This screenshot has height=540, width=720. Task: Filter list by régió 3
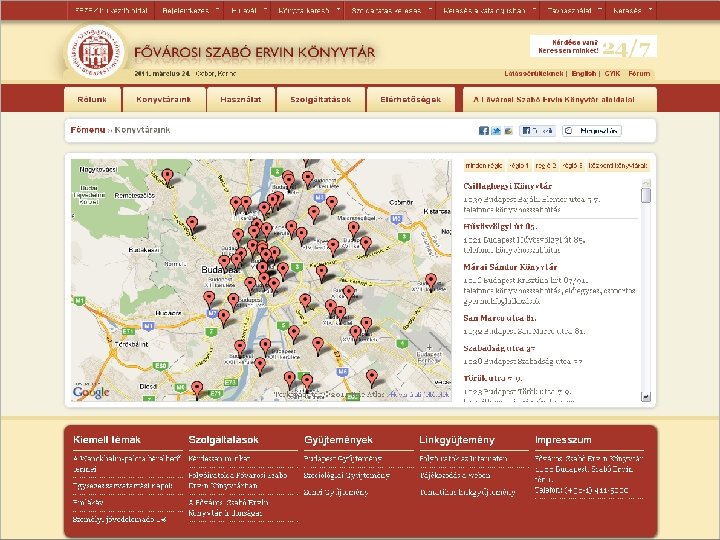point(573,165)
